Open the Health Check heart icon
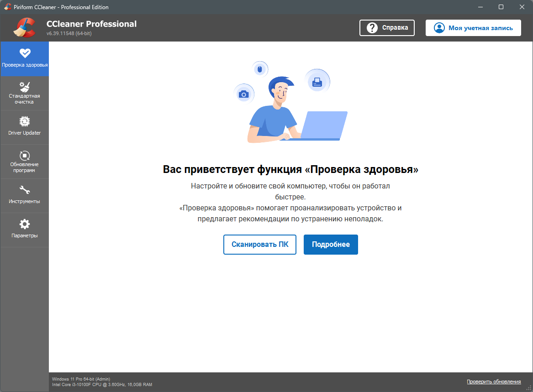Viewport: 533px width, 392px height. pos(25,53)
